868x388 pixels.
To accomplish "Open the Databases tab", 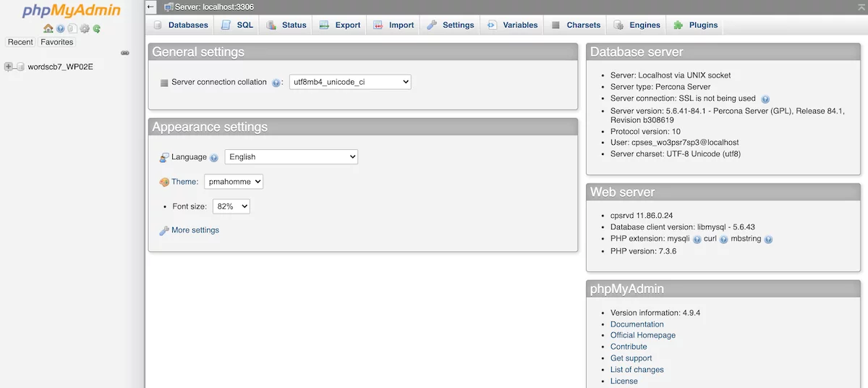I will [x=181, y=25].
